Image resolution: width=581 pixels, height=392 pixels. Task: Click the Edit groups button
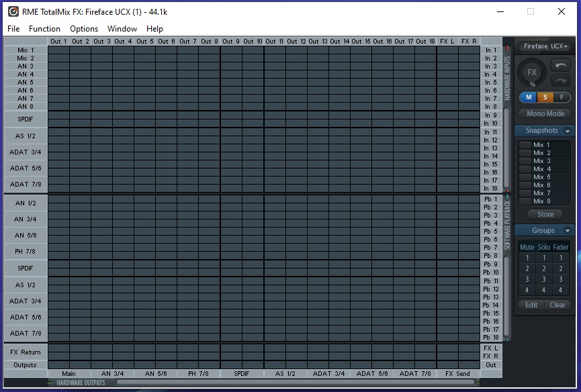pyautogui.click(x=531, y=305)
